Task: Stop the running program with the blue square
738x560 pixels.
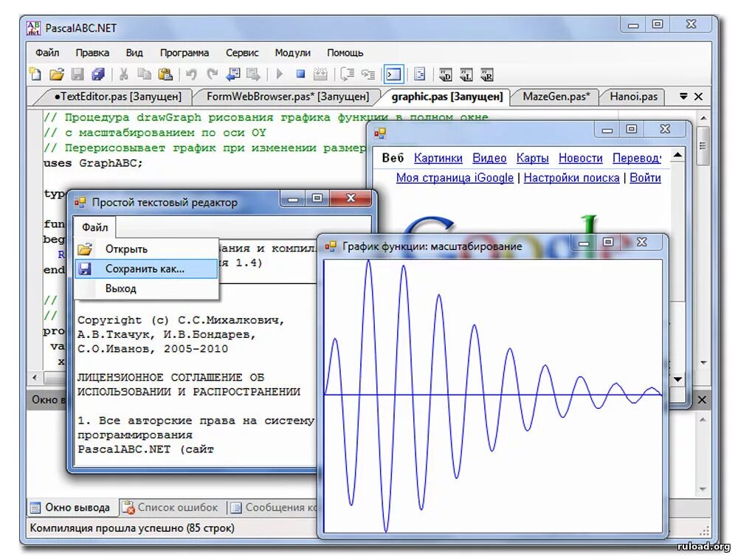Action: click(x=301, y=75)
